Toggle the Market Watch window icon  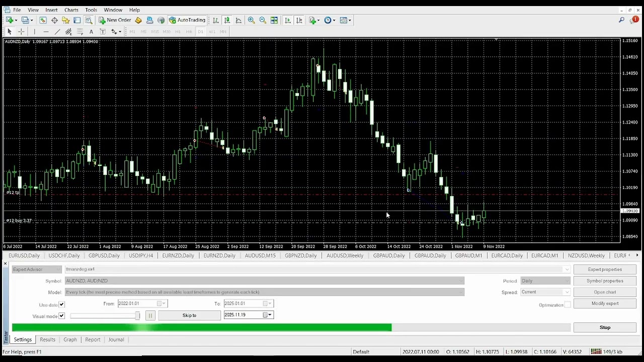click(43, 20)
